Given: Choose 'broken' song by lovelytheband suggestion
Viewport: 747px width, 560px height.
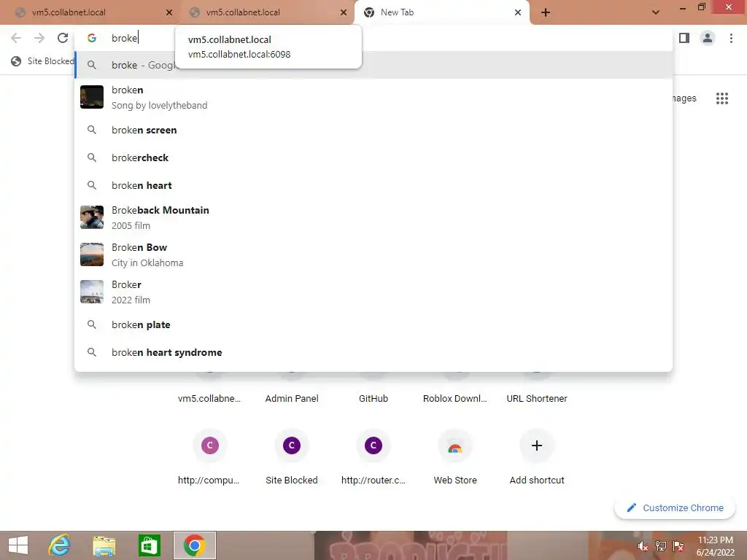Looking at the screenshot, I should point(373,97).
